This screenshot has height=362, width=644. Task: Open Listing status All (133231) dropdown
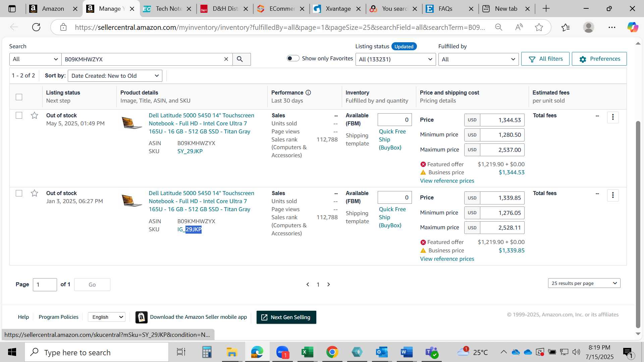[x=396, y=59]
